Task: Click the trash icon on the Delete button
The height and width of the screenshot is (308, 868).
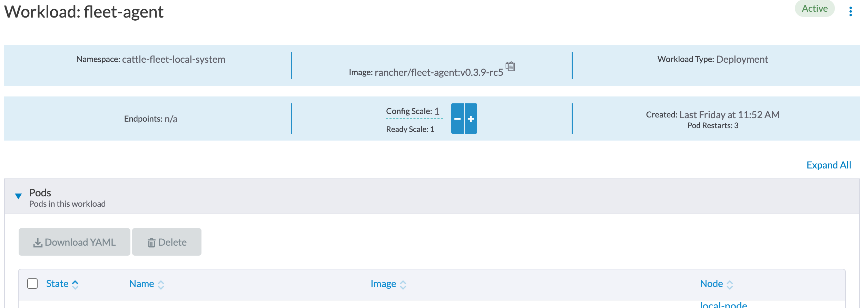Action: coord(151,242)
